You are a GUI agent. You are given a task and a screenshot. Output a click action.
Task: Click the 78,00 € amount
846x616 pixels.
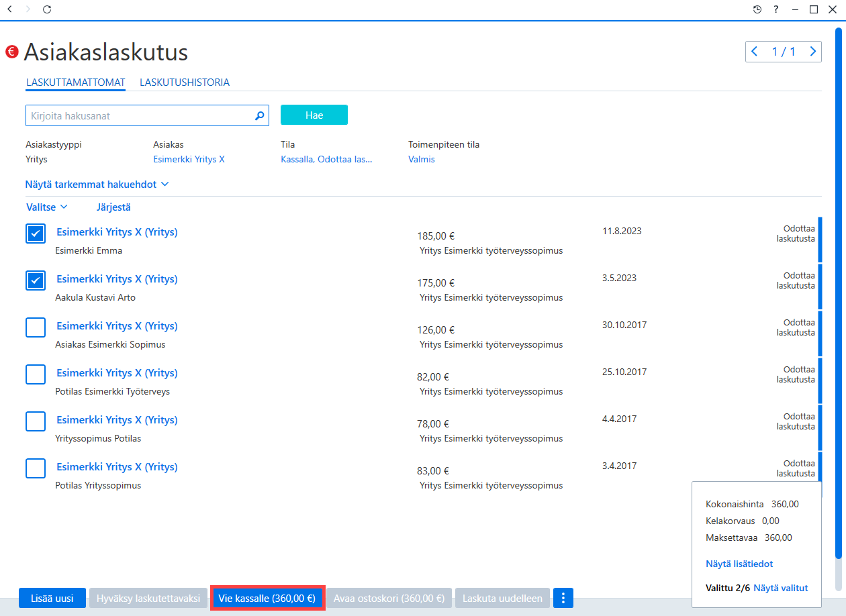tap(433, 424)
